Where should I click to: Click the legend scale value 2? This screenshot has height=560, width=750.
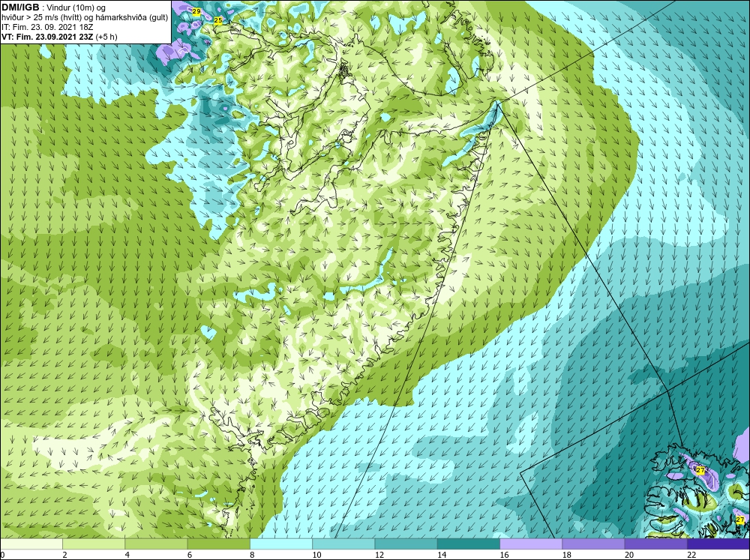64,555
